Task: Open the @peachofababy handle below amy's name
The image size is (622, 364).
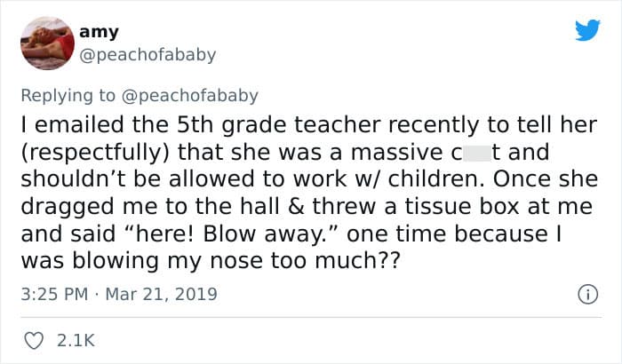Action: (148, 55)
